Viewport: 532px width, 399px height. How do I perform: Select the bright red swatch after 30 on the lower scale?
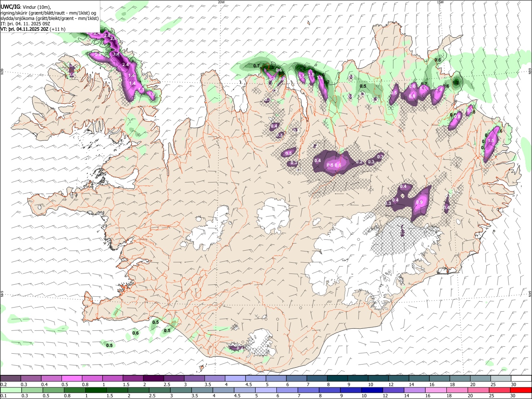point(520,390)
